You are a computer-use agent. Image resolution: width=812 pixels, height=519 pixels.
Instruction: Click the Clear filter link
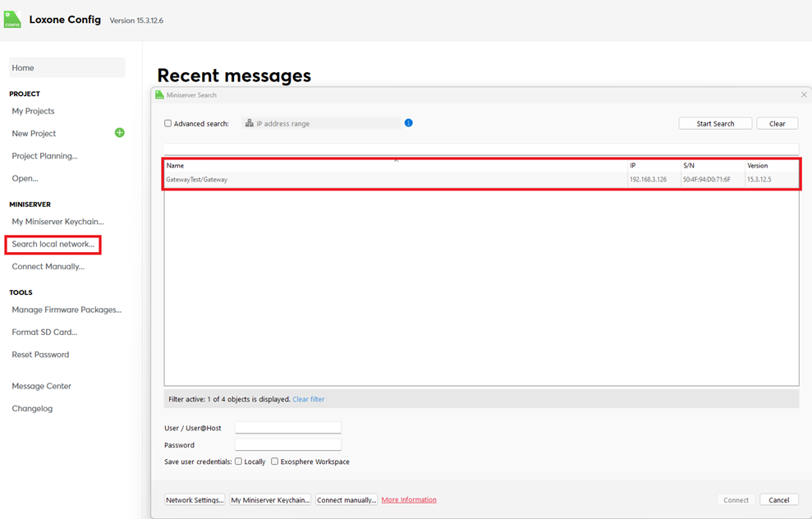(308, 399)
